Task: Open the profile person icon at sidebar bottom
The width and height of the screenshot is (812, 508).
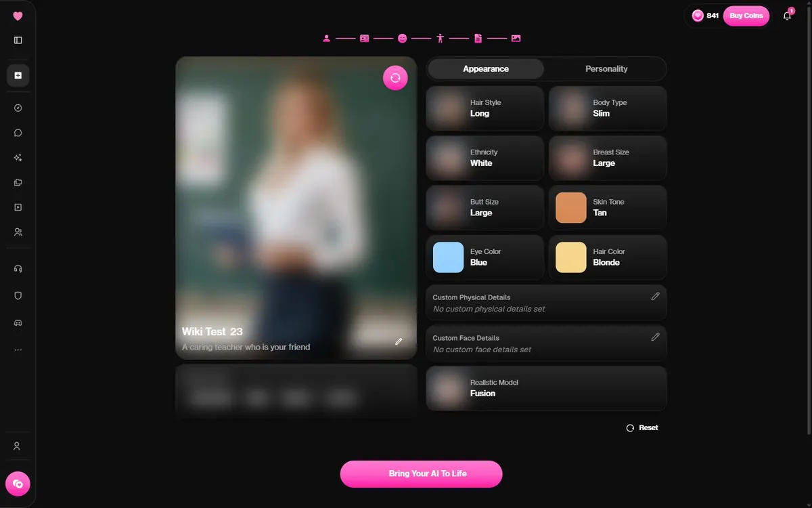Action: point(17,446)
